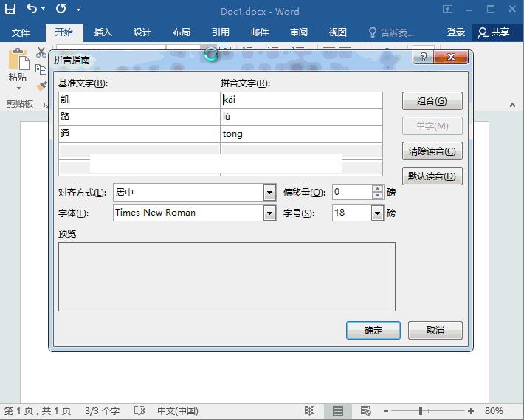Switch to Web Layout view icon
The height and width of the screenshot is (420, 524).
pyautogui.click(x=366, y=410)
